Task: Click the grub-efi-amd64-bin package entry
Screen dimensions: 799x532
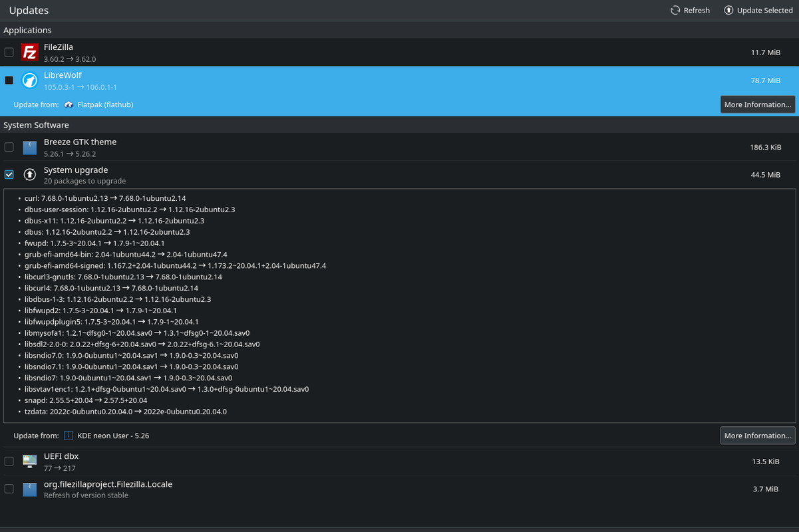Action: (126, 254)
